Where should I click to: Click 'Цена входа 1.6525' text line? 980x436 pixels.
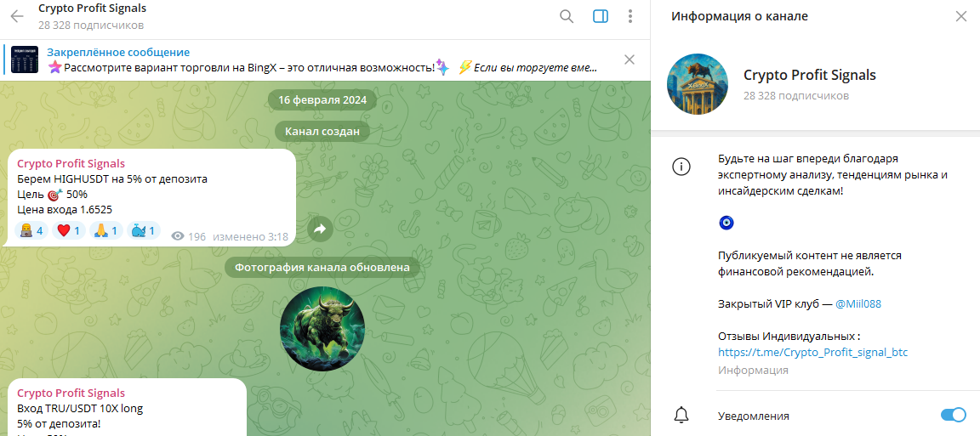(x=65, y=210)
